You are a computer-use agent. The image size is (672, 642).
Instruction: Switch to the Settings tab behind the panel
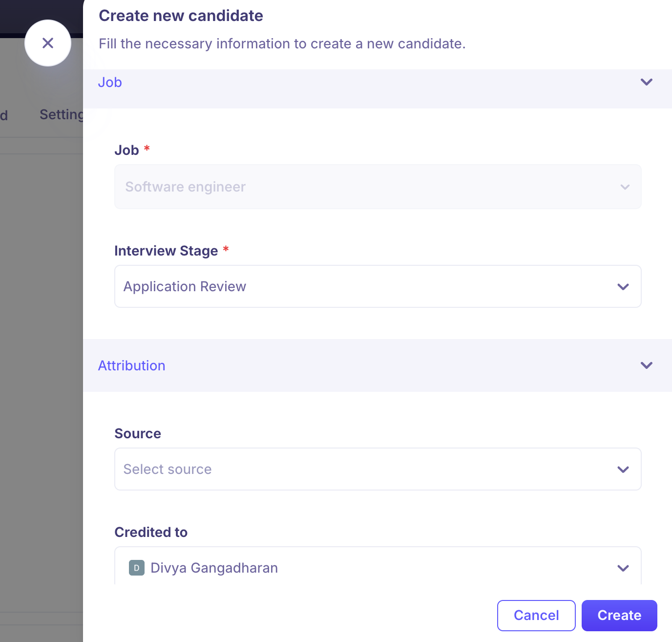(62, 114)
